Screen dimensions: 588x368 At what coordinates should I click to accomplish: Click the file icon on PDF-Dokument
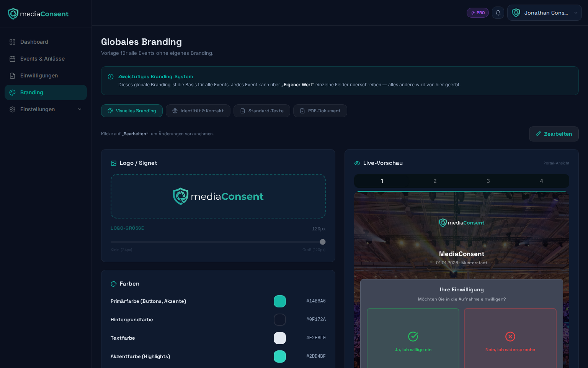click(302, 111)
